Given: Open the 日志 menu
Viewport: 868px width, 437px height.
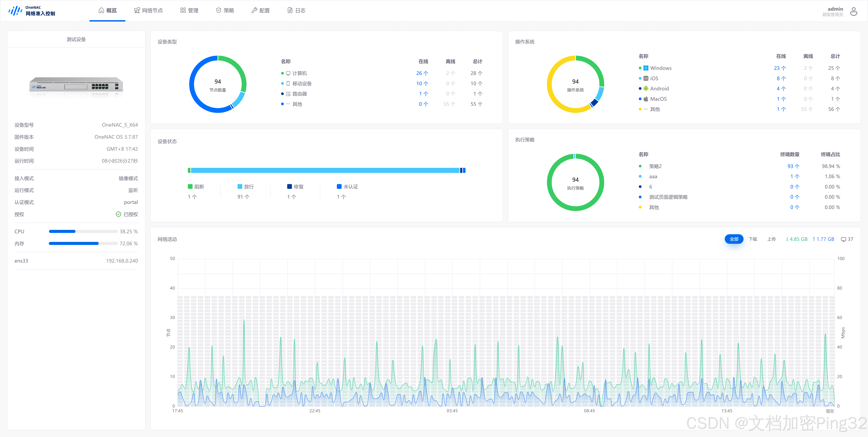Looking at the screenshot, I should [x=296, y=11].
